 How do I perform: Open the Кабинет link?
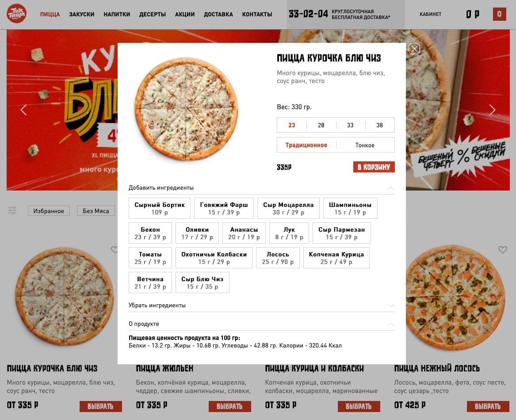430,14
